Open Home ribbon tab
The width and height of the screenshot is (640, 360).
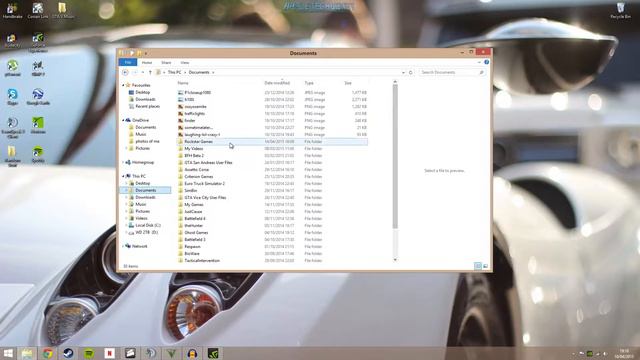coord(147,62)
